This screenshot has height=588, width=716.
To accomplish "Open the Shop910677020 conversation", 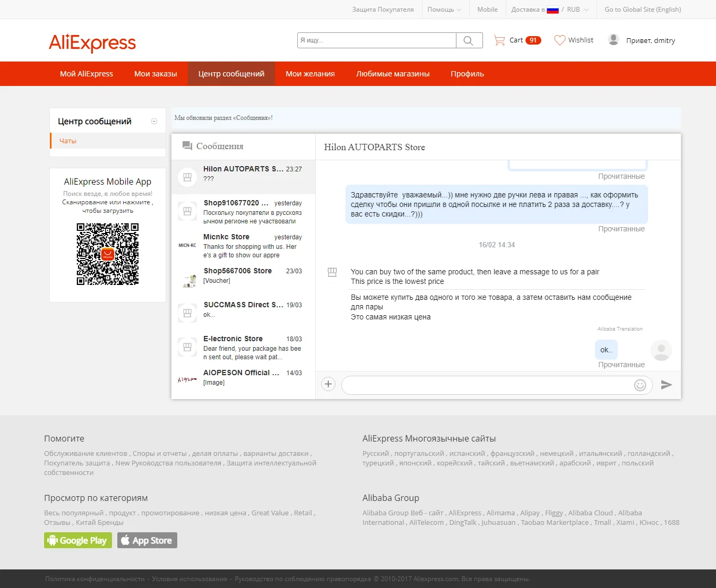I will [x=244, y=211].
